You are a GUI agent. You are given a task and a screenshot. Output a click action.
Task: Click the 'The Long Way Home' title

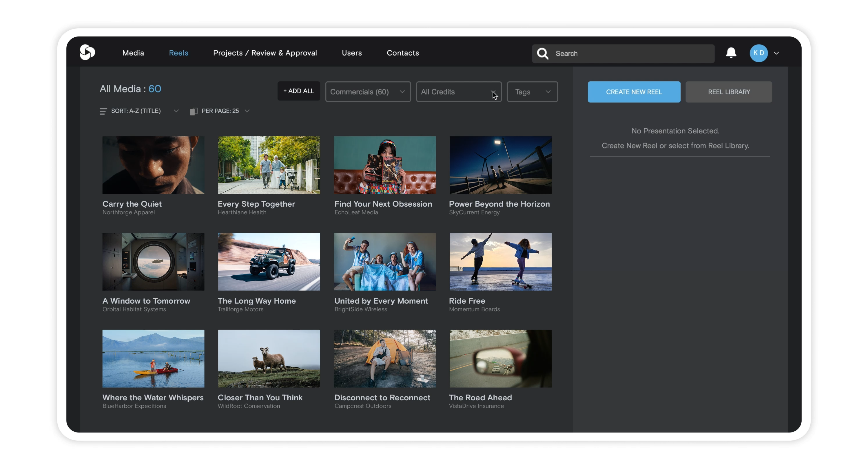[x=257, y=301]
